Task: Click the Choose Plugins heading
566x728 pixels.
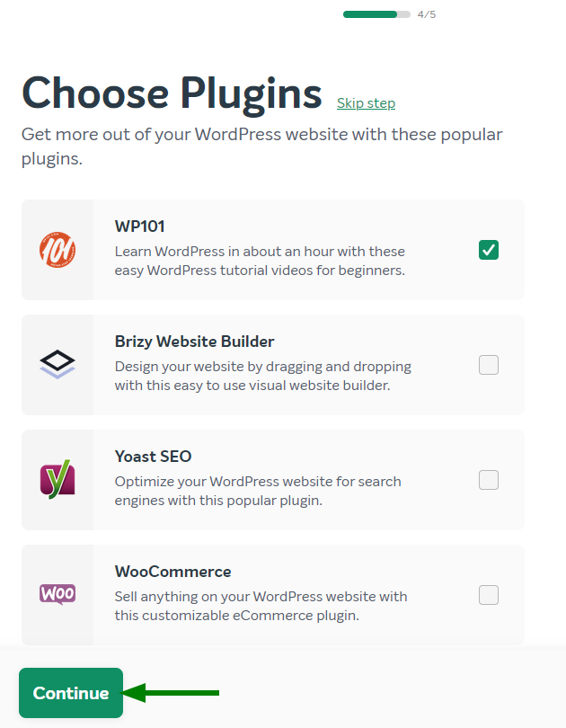Action: (x=172, y=93)
